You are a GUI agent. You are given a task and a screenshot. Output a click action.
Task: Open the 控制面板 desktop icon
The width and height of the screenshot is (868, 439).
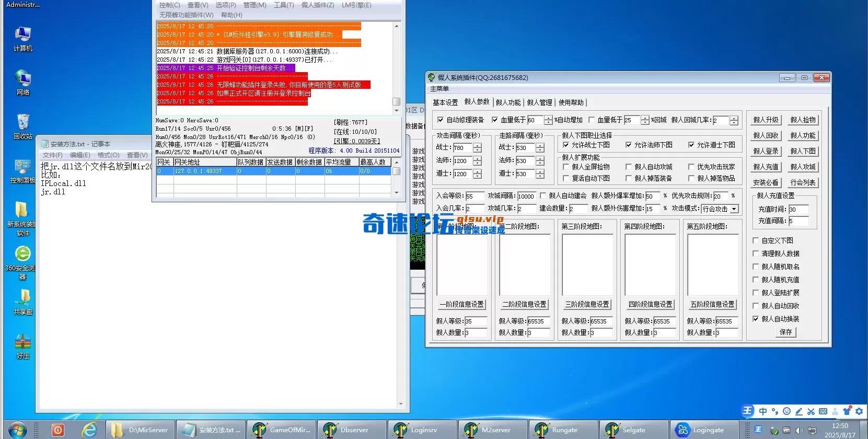(22, 171)
